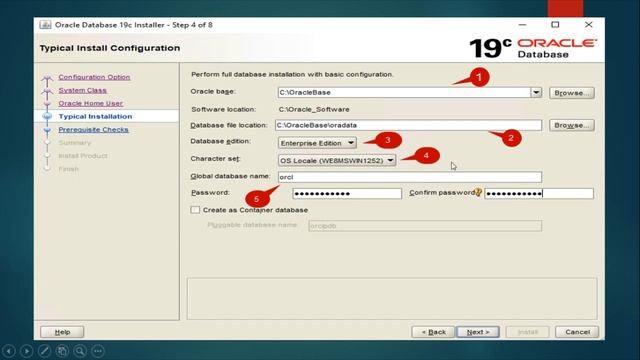Select the Typical Installation step
This screenshot has height=360, width=640.
pos(95,116)
